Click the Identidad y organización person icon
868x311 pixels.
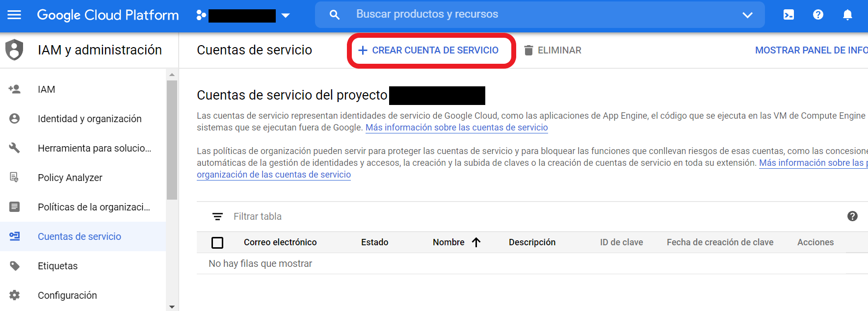tap(15, 119)
